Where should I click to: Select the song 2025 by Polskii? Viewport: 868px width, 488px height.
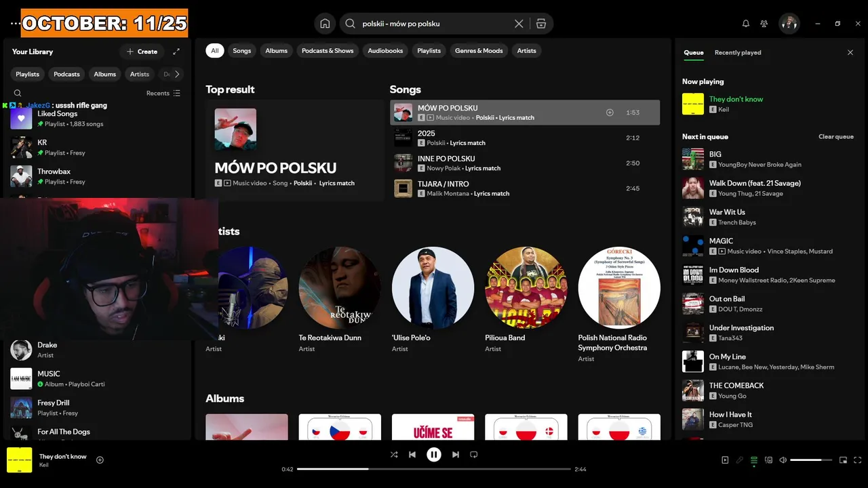[525, 138]
